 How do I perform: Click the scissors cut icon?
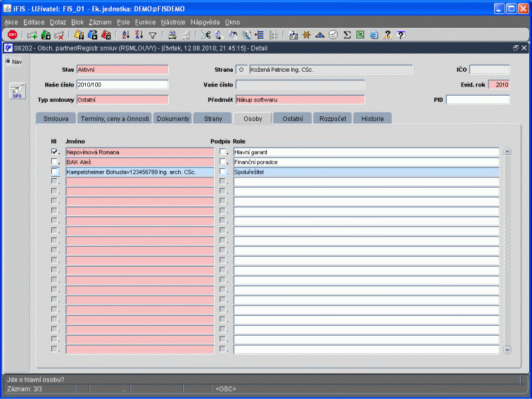(205, 35)
